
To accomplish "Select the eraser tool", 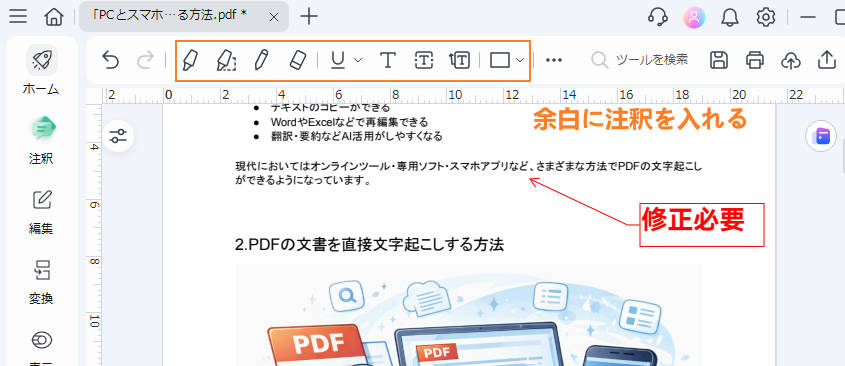I will coord(297,60).
